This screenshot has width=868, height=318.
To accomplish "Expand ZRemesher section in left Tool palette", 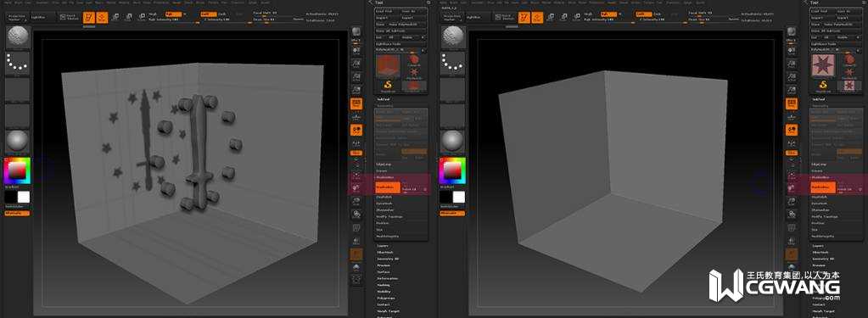I will point(385,210).
